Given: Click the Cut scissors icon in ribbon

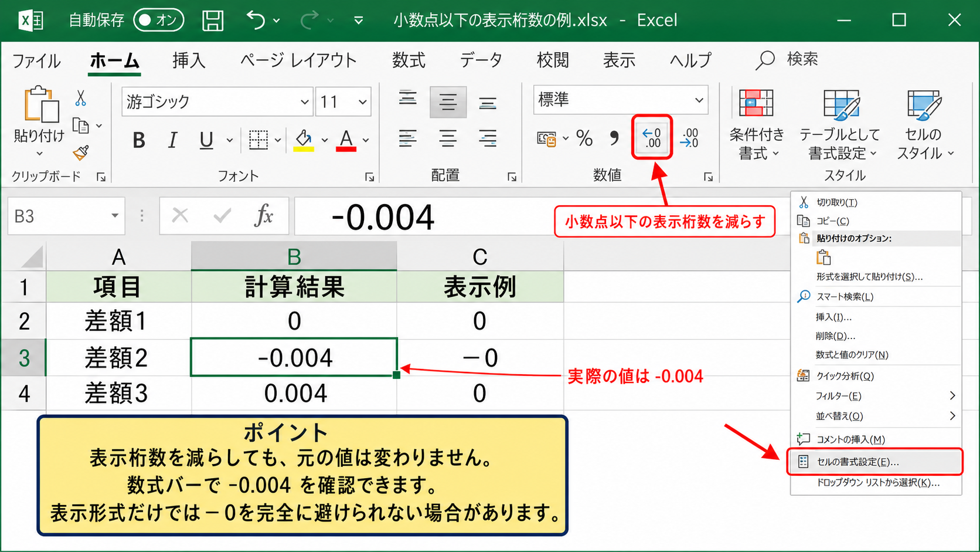Looking at the screenshot, I should [81, 98].
